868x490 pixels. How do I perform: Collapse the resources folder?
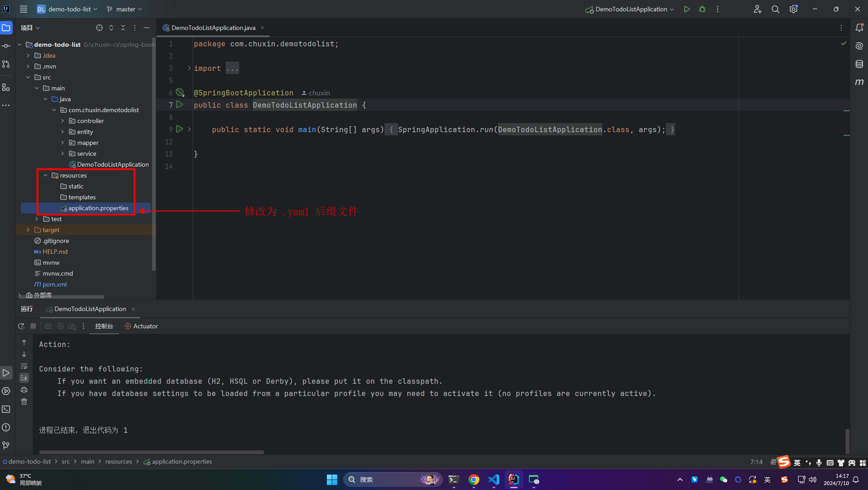(x=45, y=175)
